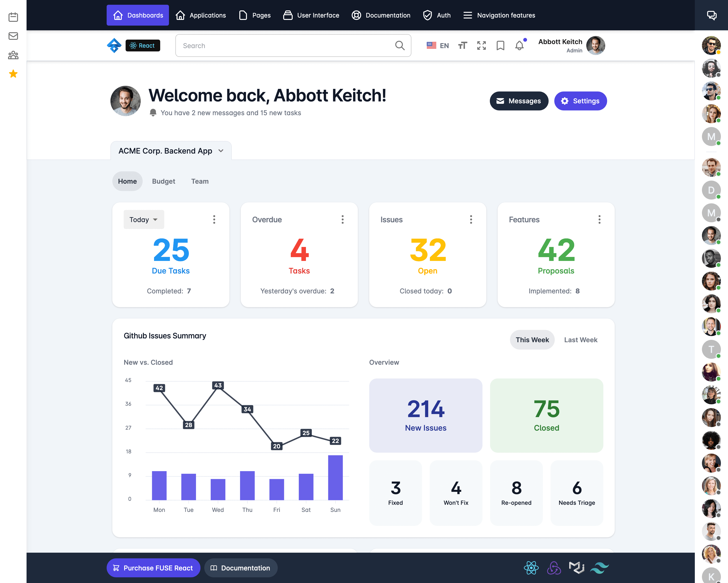This screenshot has height=583, width=728.
Task: Toggle fullscreen mode icon
Action: [482, 46]
